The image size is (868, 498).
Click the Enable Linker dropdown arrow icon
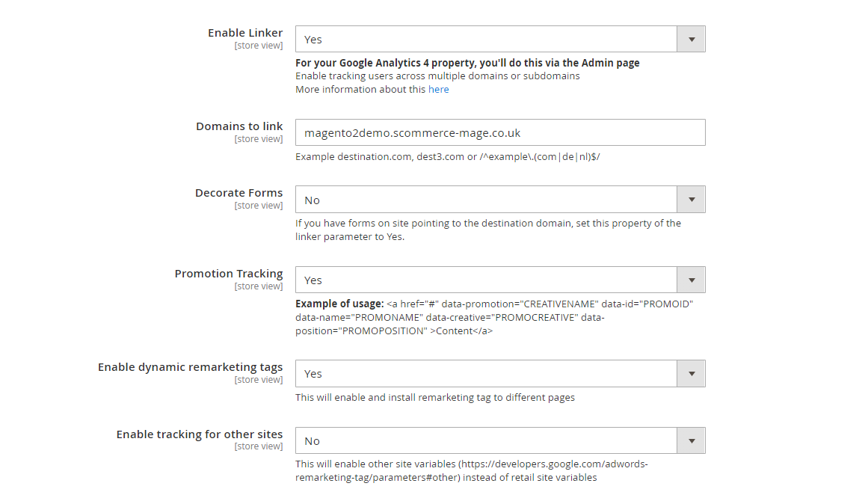click(x=692, y=40)
